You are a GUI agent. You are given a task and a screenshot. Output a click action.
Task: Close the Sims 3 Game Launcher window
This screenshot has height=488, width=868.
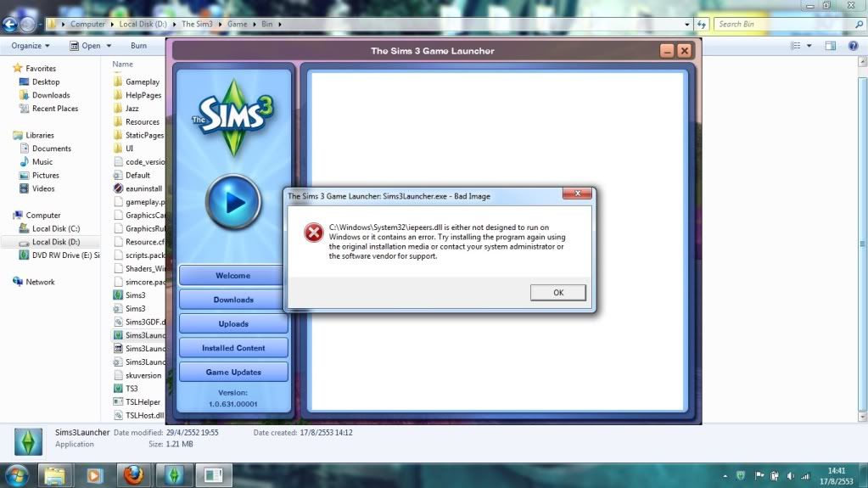(x=684, y=51)
